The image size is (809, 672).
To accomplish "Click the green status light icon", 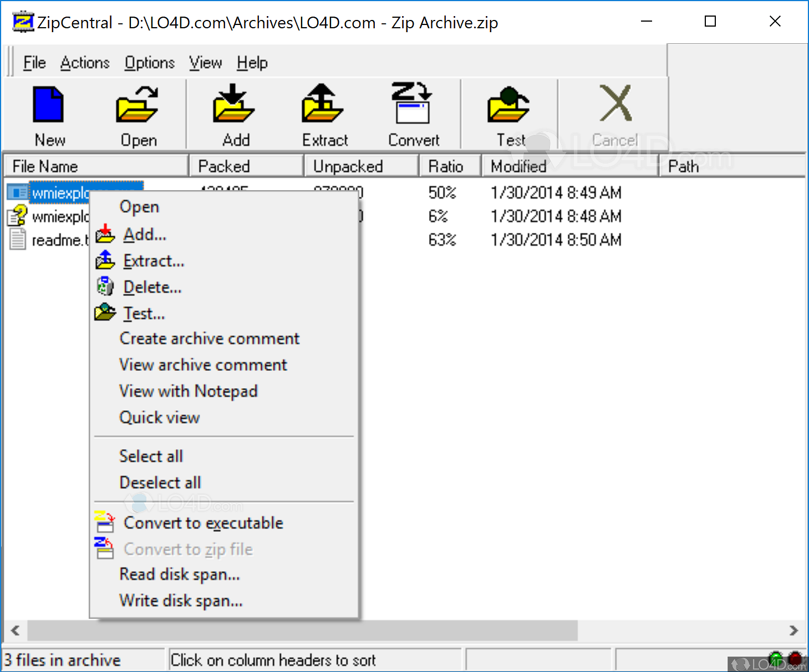I will [776, 658].
